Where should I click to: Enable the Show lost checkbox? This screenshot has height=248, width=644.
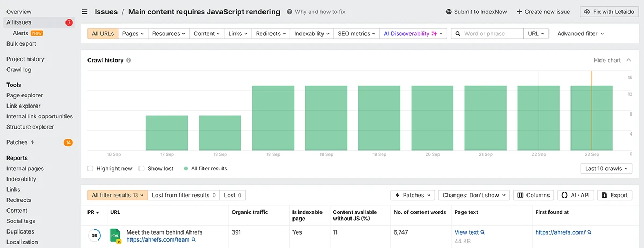142,168
